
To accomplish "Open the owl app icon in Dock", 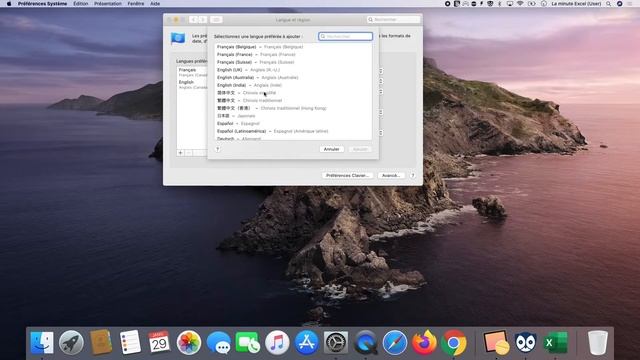I will click(525, 342).
